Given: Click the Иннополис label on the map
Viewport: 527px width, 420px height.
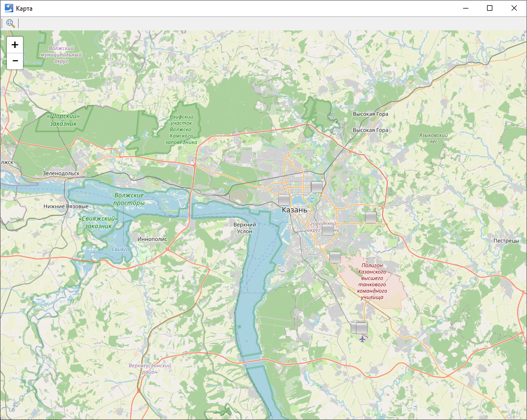Looking at the screenshot, I should click(152, 239).
